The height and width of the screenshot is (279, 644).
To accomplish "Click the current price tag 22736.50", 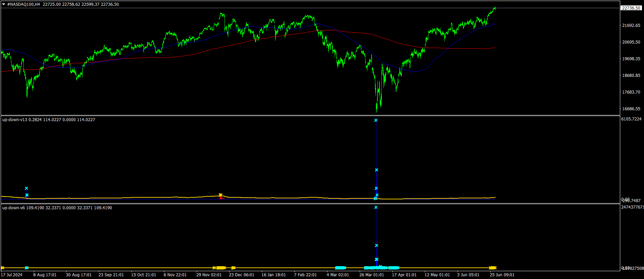I will click(631, 8).
